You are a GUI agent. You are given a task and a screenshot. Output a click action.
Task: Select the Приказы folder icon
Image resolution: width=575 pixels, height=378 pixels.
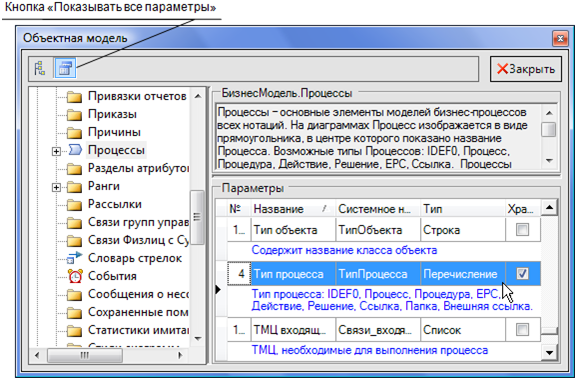[x=74, y=115]
